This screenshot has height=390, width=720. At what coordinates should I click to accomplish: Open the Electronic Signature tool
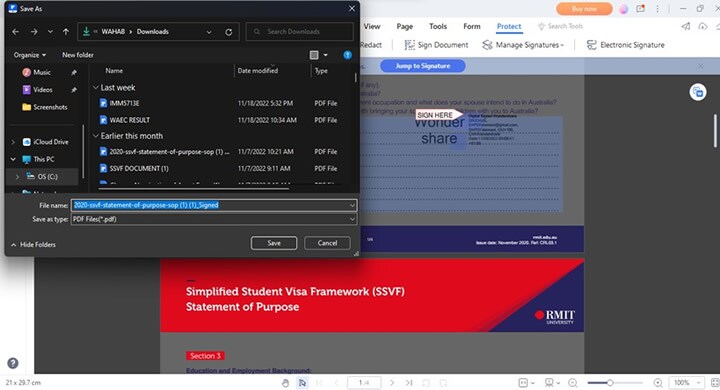[x=626, y=45]
